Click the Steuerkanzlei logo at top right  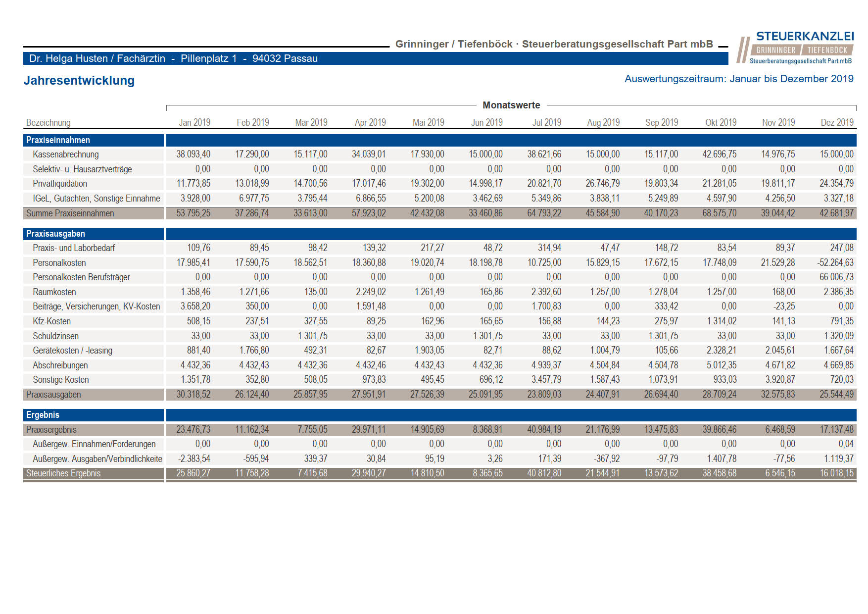coord(795,48)
